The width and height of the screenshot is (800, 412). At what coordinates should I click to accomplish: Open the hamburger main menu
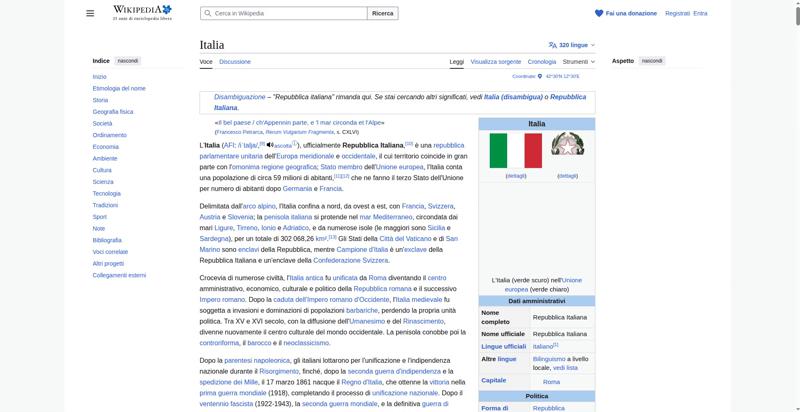90,13
